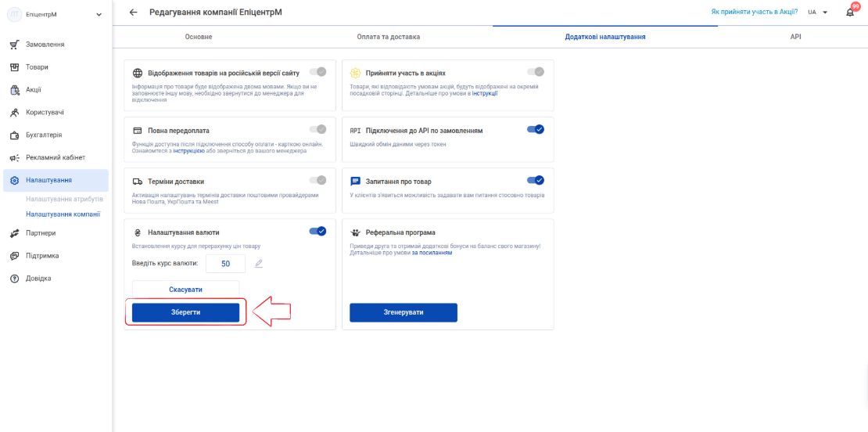
Task: Click the Партнери handshake icon
Action: pos(15,234)
